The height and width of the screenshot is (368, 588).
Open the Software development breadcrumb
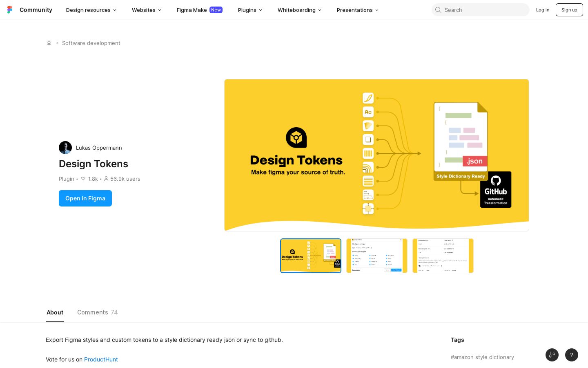point(91,43)
